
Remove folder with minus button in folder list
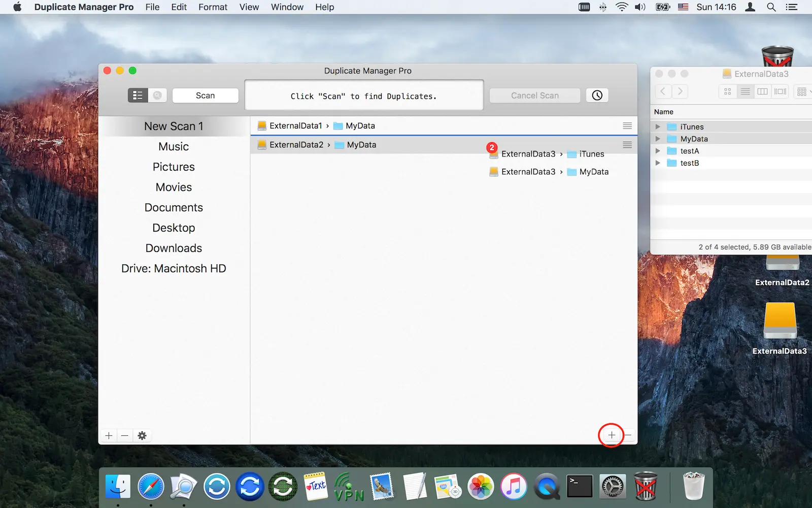pos(628,435)
